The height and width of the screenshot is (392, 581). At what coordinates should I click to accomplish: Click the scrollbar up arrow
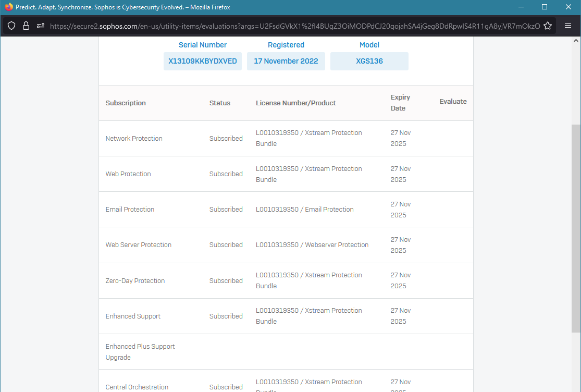576,41
